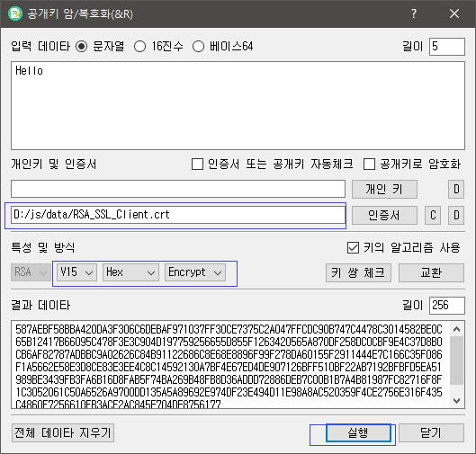Uncheck 키의 알고리즘 사용 checkbox

coord(353,247)
